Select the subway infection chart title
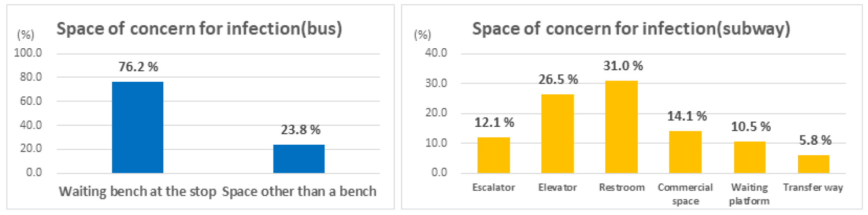The image size is (868, 215). pos(631,28)
